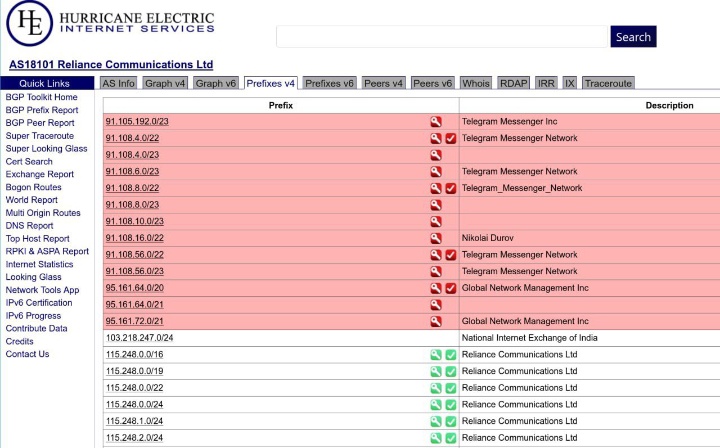Click the Prefix column header
The width and height of the screenshot is (720, 448).
[281, 106]
